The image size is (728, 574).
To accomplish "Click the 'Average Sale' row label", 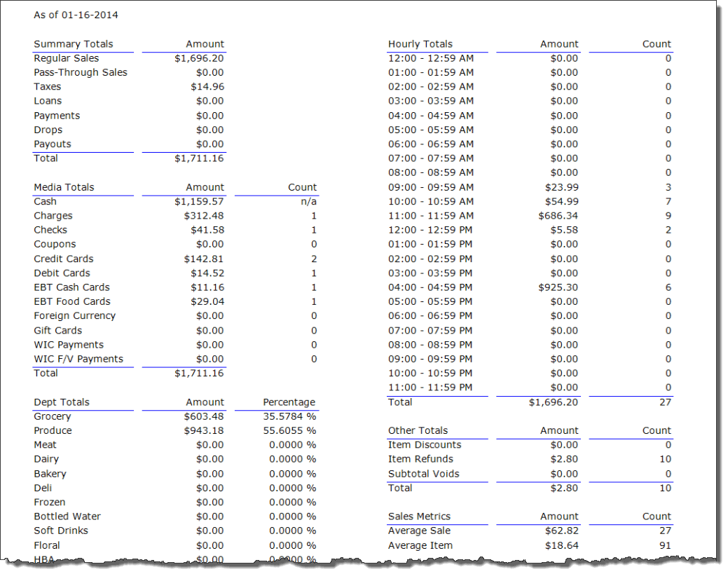I will coord(419,531).
